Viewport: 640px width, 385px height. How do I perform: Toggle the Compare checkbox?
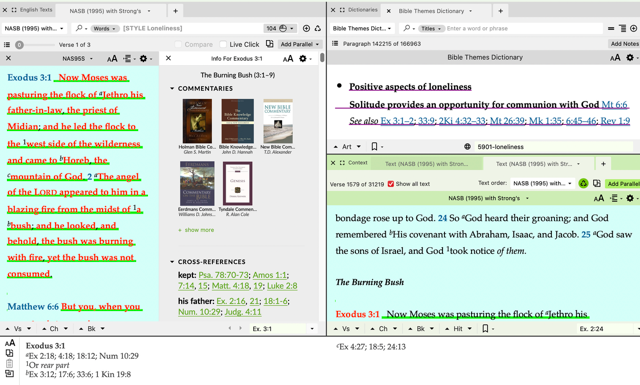[x=178, y=44]
